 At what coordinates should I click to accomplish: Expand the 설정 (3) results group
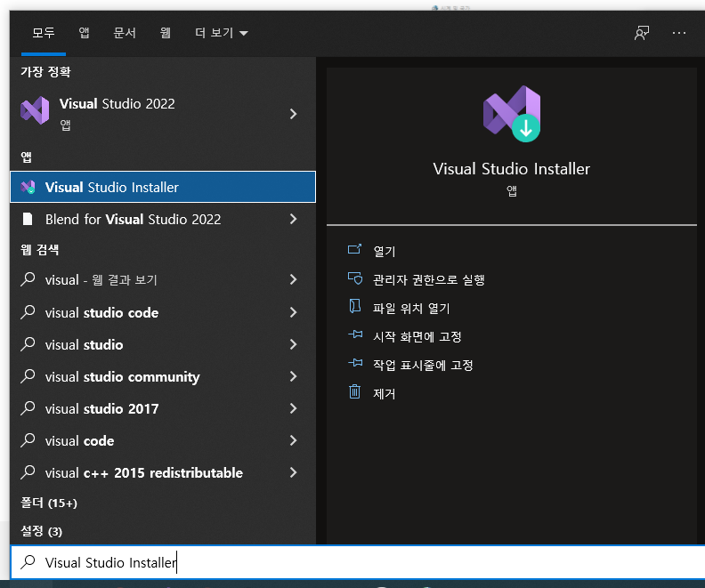coord(41,531)
